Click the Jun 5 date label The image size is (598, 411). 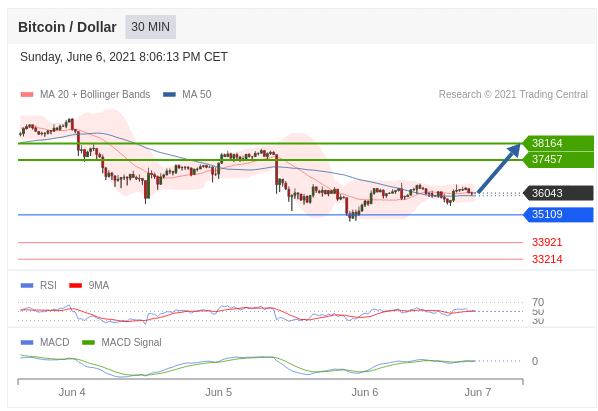tap(219, 392)
